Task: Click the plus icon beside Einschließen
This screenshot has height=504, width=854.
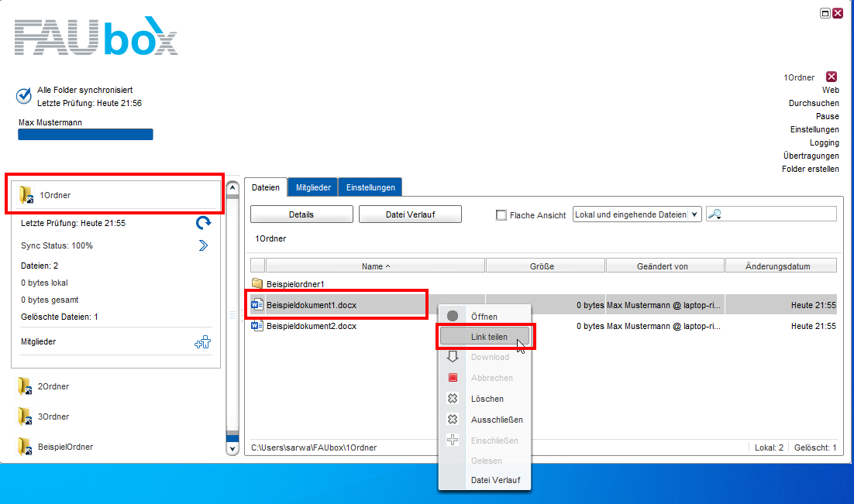Action: [x=453, y=440]
